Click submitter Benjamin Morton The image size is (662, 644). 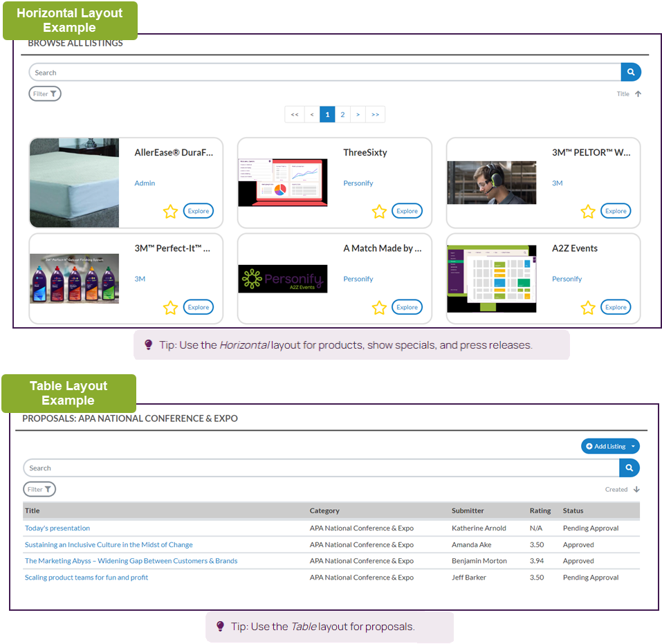pos(479,561)
